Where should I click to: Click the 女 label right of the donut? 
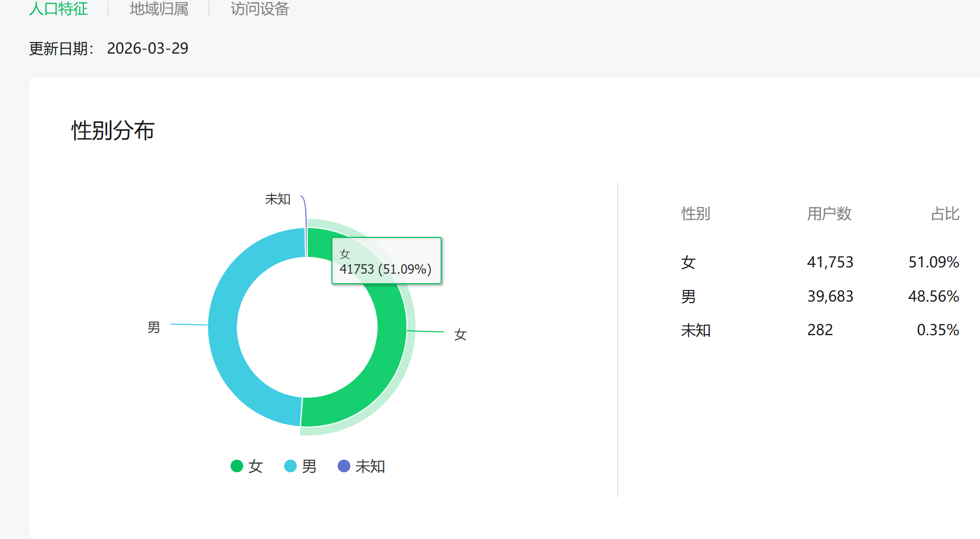460,335
